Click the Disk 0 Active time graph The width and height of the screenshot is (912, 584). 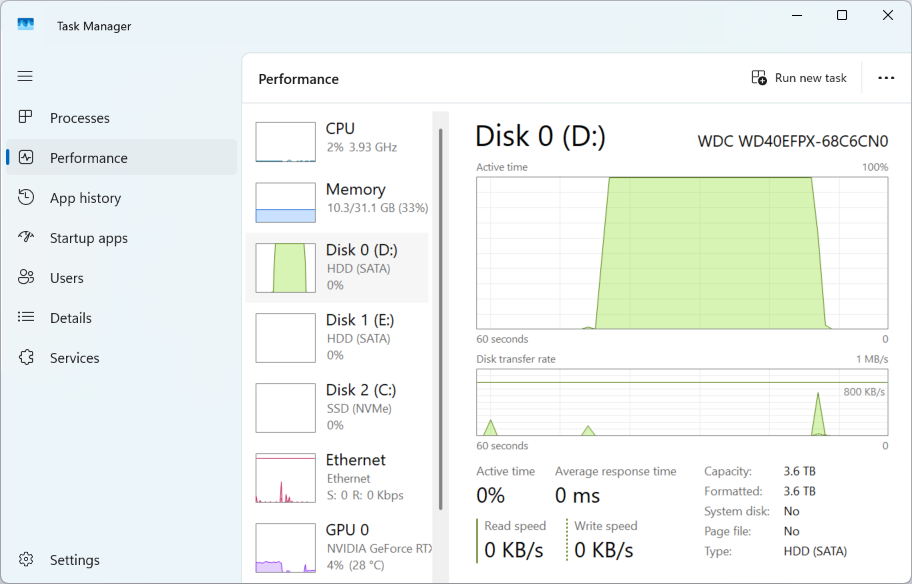(x=682, y=253)
